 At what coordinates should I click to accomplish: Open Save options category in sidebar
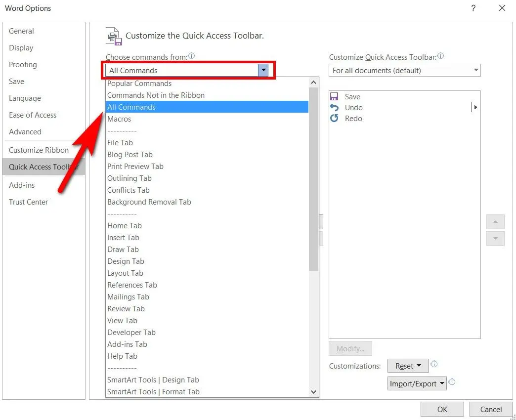coord(44,81)
